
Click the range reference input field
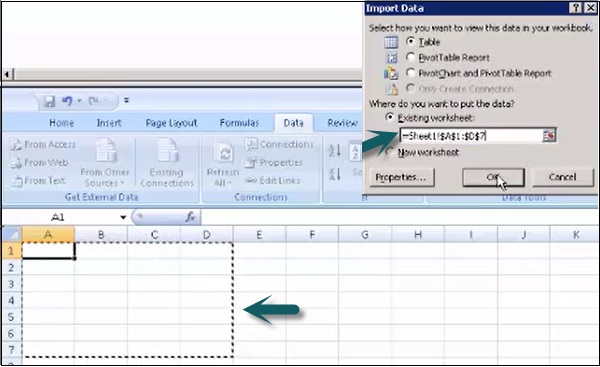point(471,135)
